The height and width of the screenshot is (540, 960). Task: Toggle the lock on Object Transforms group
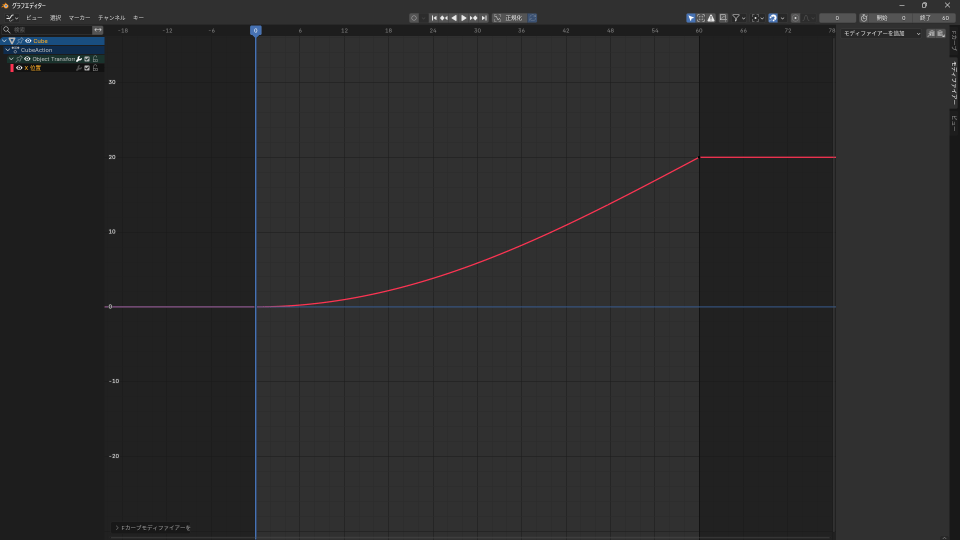[95, 59]
